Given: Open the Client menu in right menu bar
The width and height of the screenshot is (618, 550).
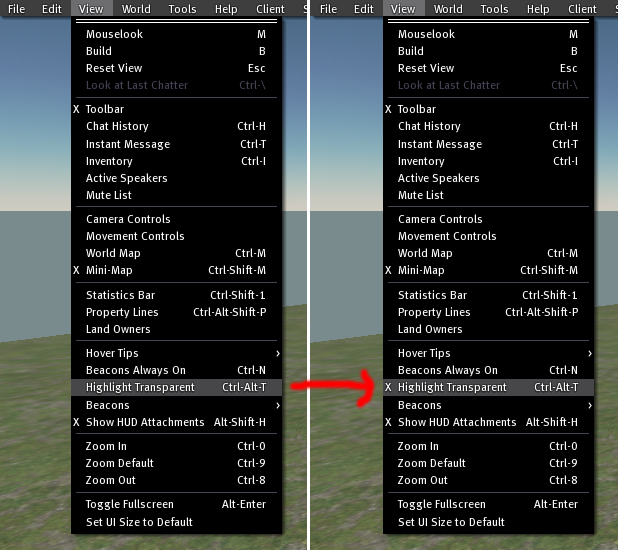Looking at the screenshot, I should point(582,9).
